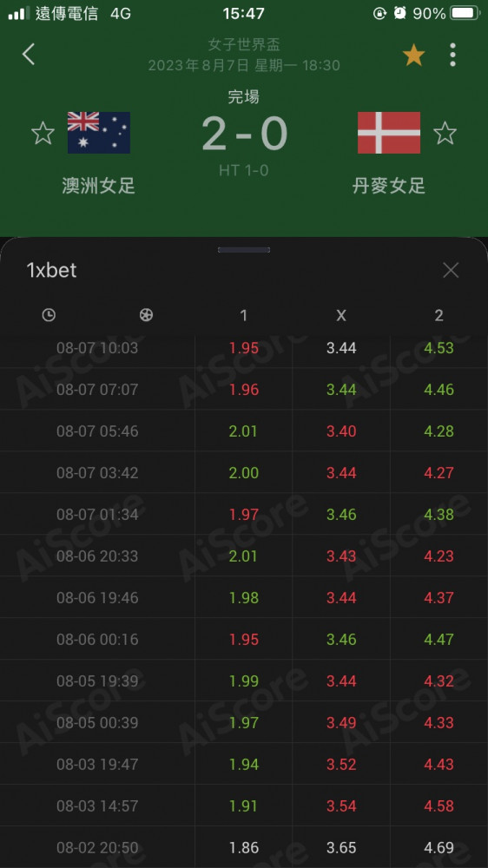
Task: Select timestamp 08-03 14:57
Action: click(x=97, y=806)
